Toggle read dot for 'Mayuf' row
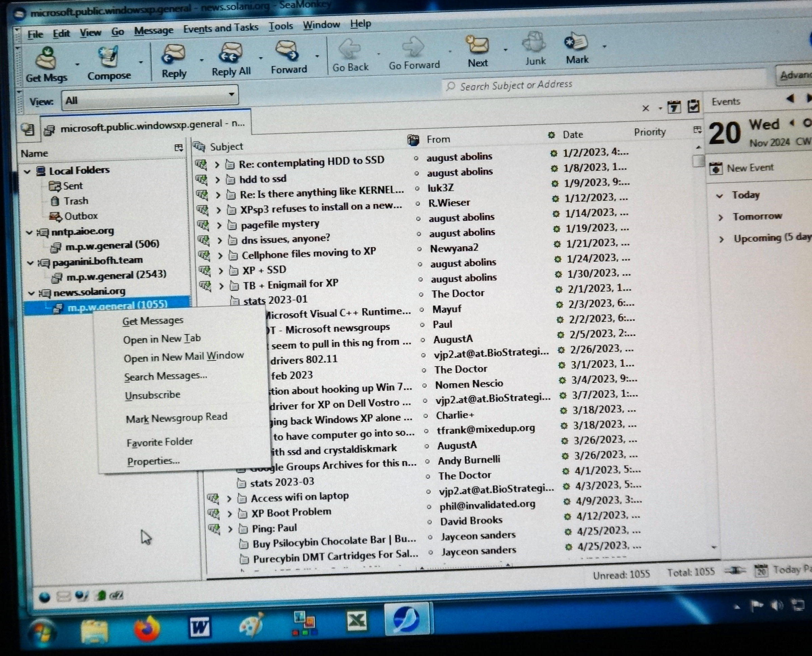 (422, 310)
